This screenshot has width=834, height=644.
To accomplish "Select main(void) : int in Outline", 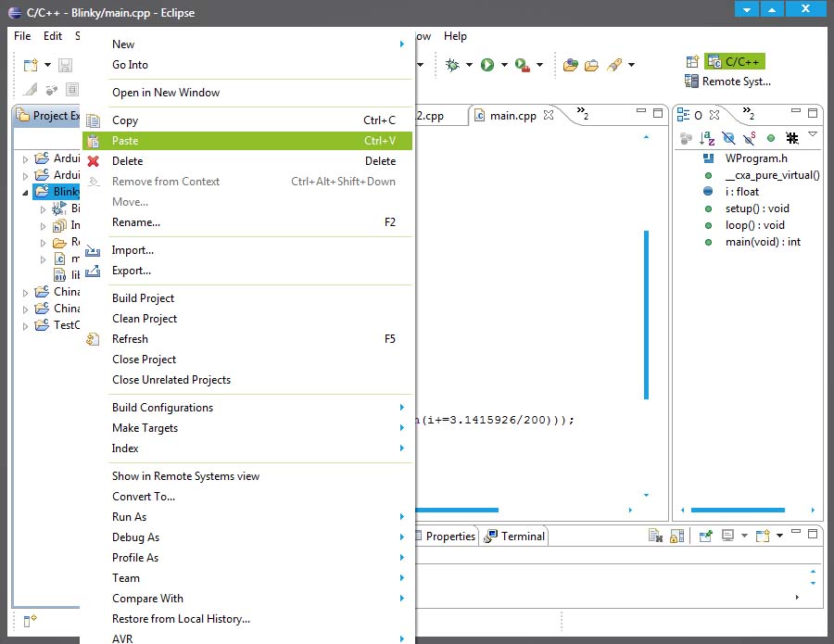I will point(763,242).
